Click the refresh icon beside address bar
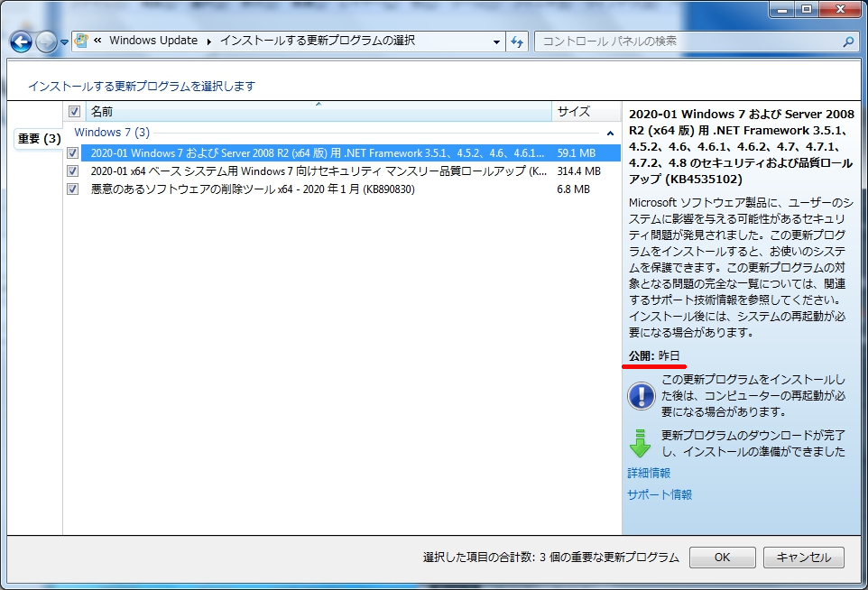The width and height of the screenshot is (868, 590). pyautogui.click(x=517, y=41)
